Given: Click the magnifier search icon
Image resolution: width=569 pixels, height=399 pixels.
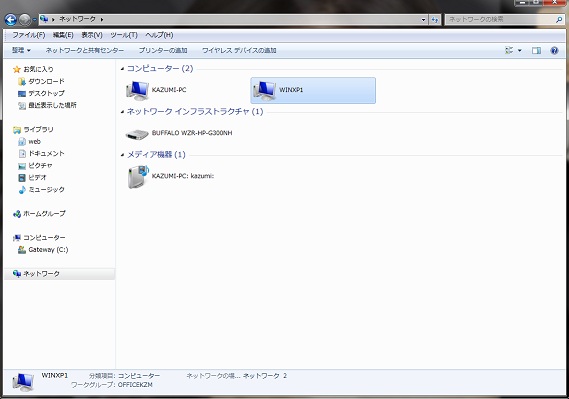Looking at the screenshot, I should point(559,20).
